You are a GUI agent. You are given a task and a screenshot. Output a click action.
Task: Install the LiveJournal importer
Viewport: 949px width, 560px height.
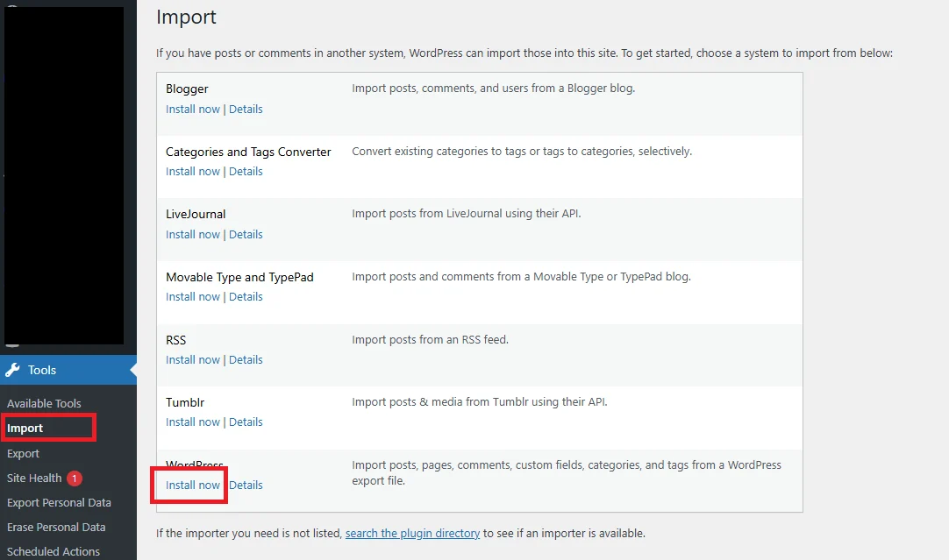click(192, 234)
